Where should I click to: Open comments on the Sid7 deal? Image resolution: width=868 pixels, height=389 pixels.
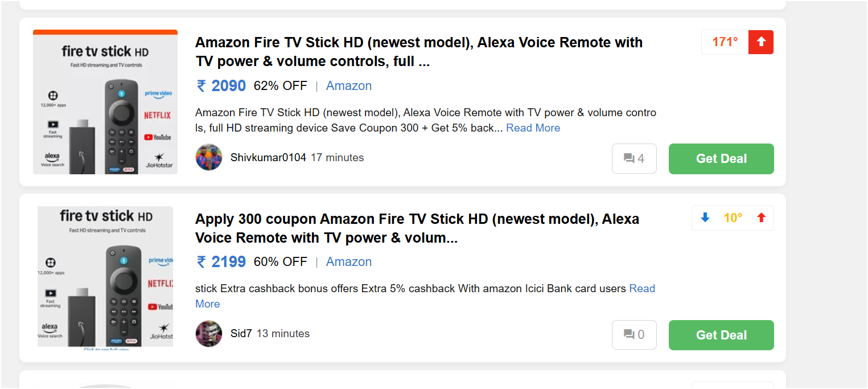coord(634,335)
